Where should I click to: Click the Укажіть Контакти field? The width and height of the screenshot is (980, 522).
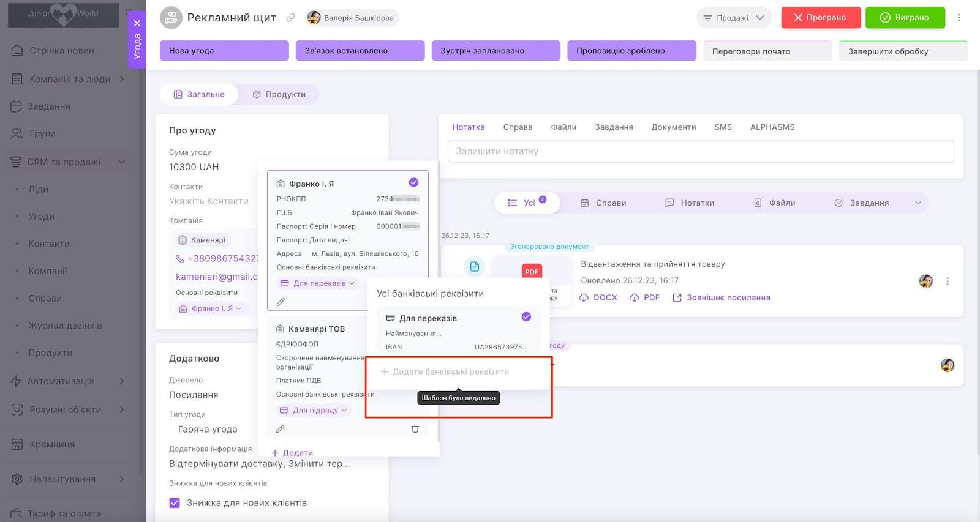coord(209,201)
